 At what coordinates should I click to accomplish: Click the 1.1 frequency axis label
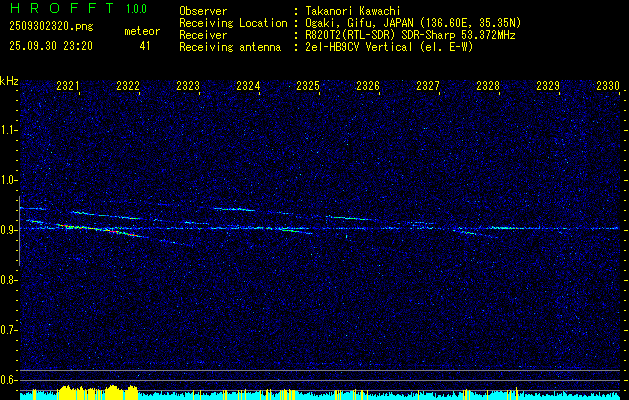coord(10,130)
